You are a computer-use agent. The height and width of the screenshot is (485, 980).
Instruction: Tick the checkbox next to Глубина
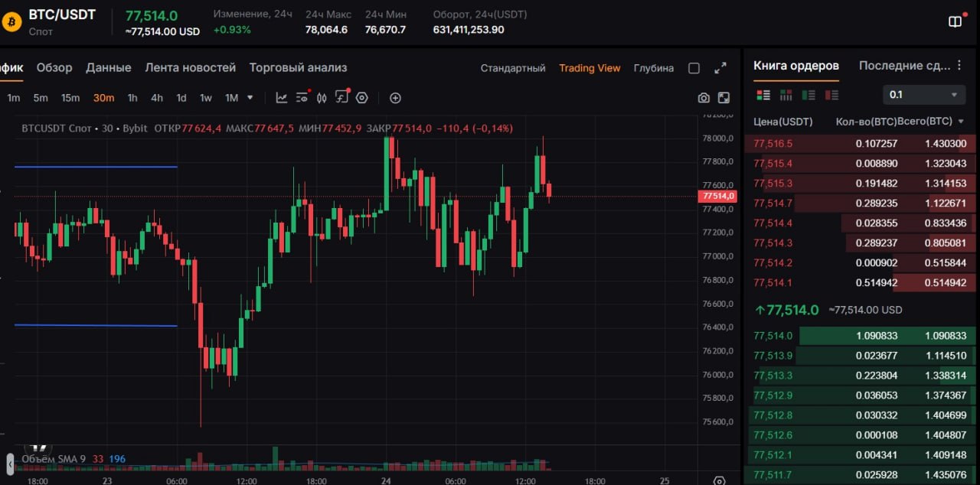[x=694, y=68]
